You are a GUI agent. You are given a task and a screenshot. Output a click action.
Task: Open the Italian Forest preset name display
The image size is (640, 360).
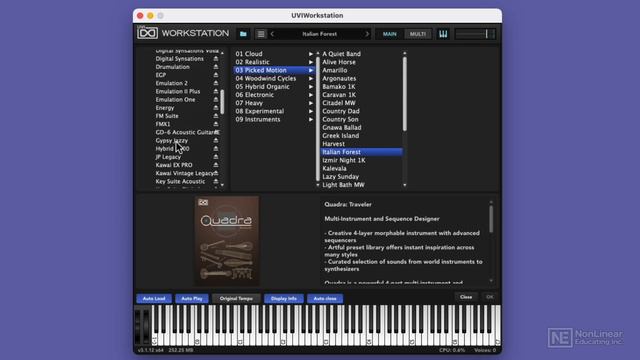(320, 34)
